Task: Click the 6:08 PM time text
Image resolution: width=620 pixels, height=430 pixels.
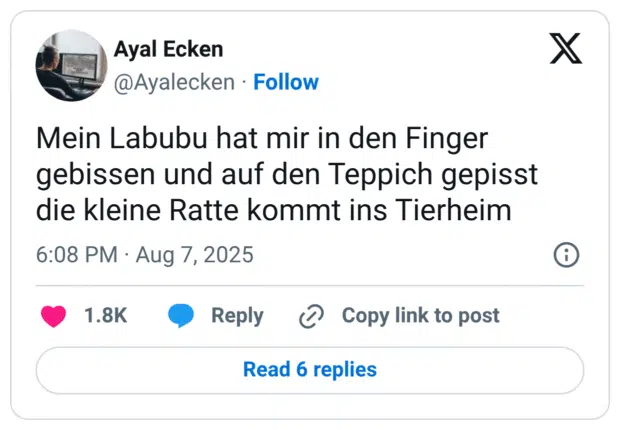Action: (77, 255)
